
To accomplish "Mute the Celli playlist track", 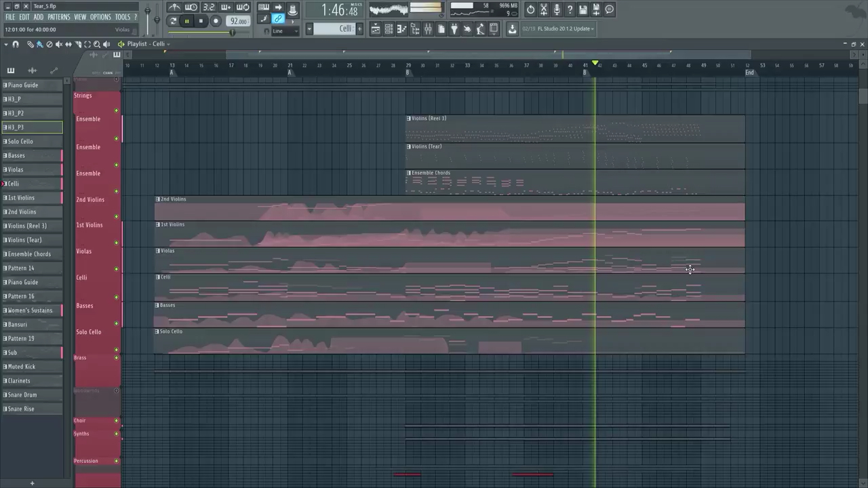I will (x=117, y=297).
